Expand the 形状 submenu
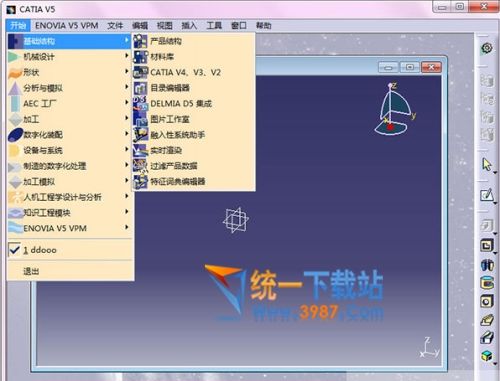Image resolution: width=500 pixels, height=381 pixels. [70, 72]
